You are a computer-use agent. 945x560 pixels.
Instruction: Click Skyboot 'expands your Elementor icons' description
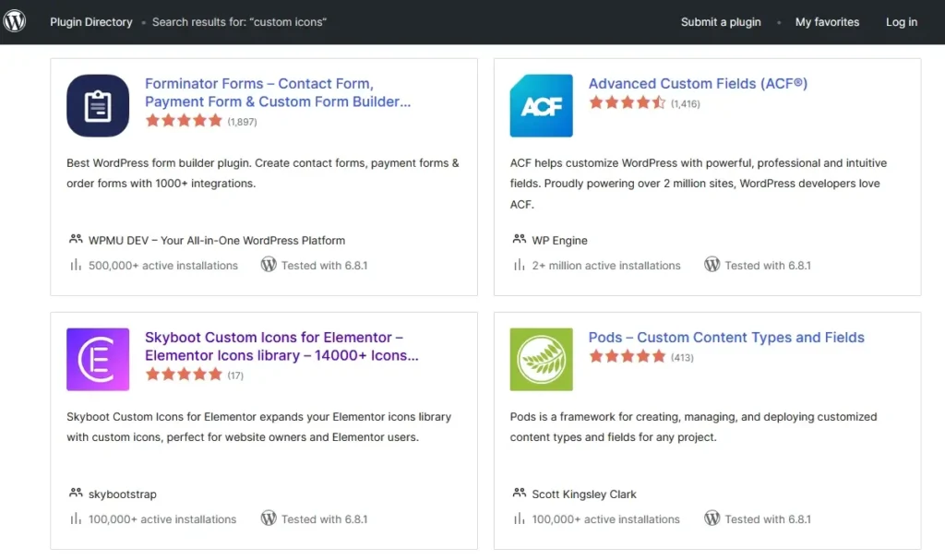(259, 427)
